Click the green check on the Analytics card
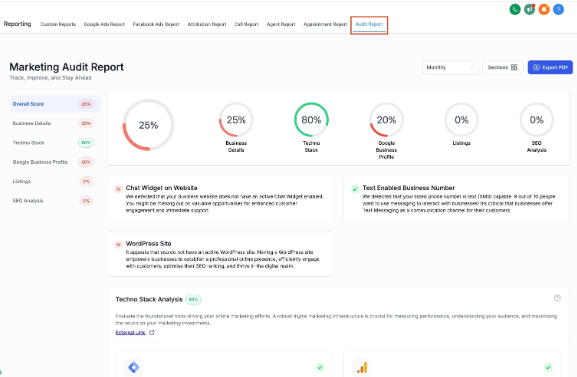 548,367
